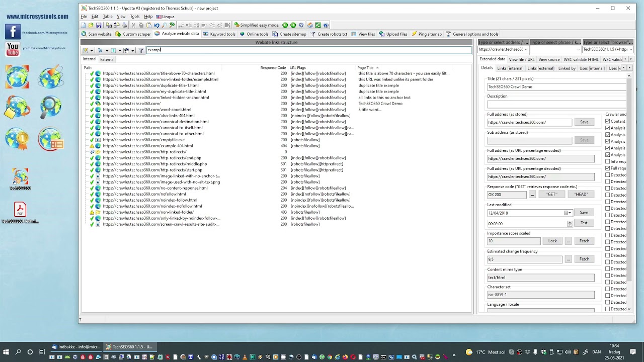The height and width of the screenshot is (362, 644).
Task: Open the first quick-options dropdown arrow left of filter
Action: point(92,50)
